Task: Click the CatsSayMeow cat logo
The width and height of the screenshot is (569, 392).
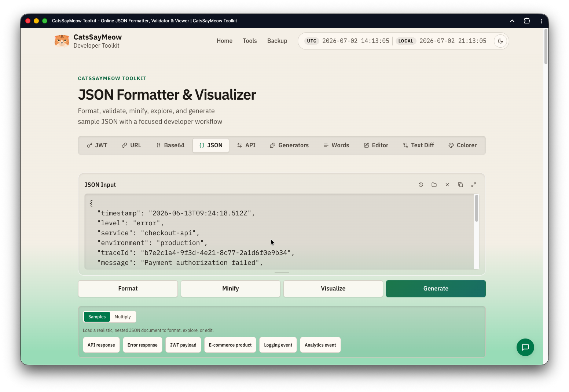Action: [62, 41]
